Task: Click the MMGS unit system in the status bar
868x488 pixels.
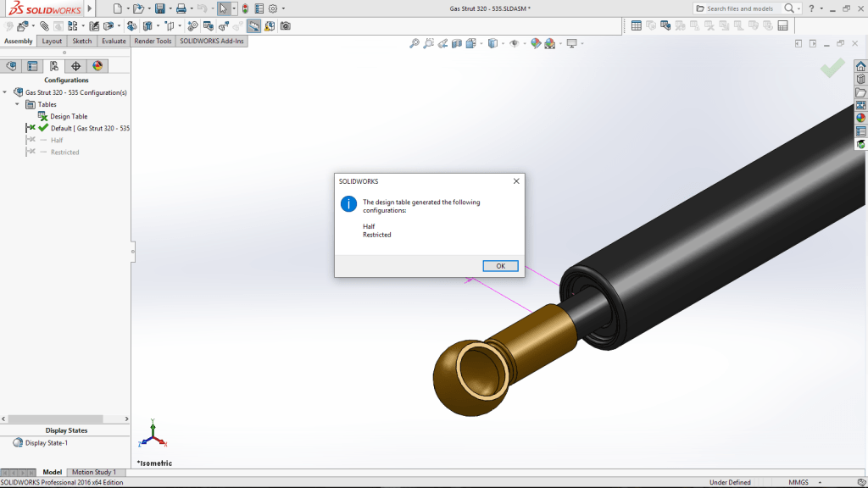Action: (x=798, y=482)
